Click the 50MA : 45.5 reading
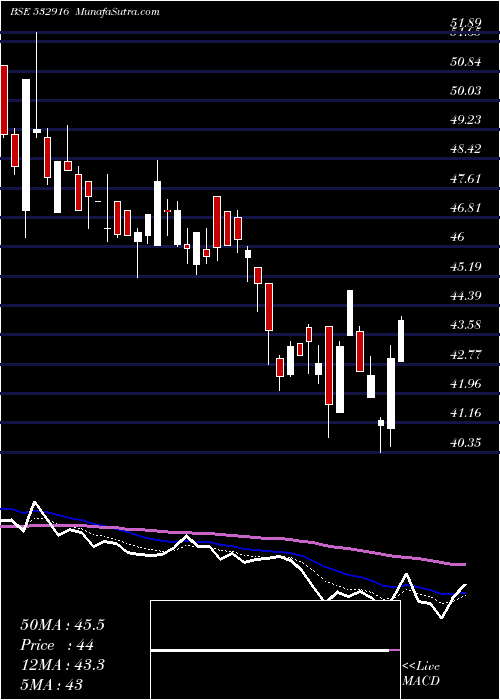500x700 pixels. 62,625
